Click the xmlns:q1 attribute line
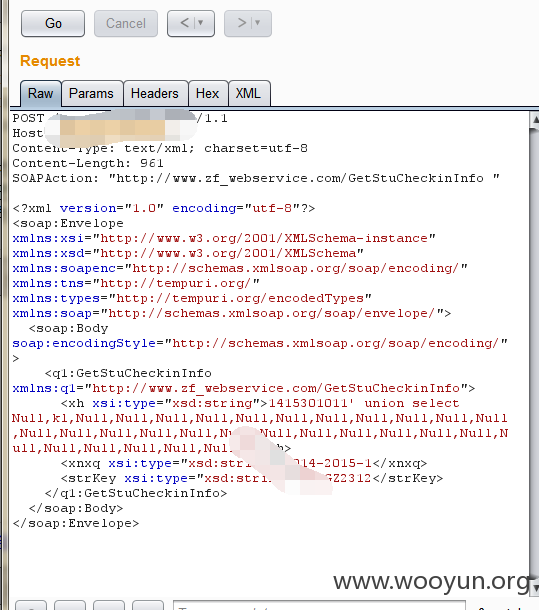 pyautogui.click(x=244, y=388)
